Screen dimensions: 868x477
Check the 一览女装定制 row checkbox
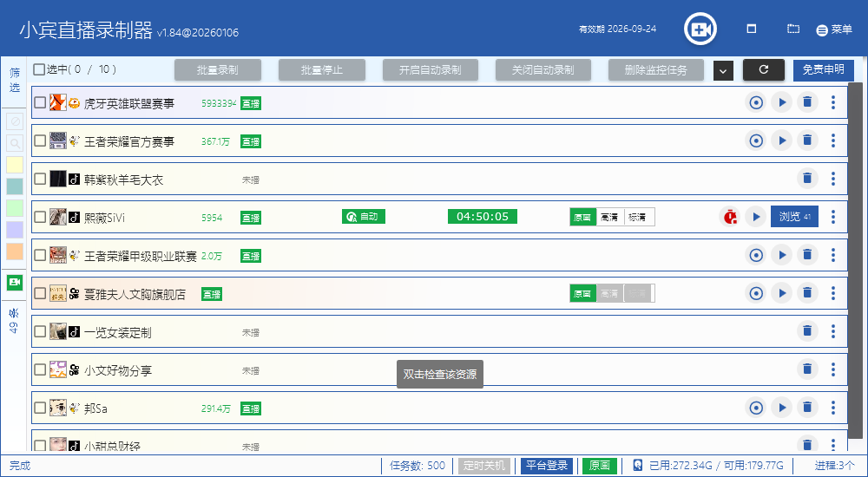click(x=40, y=331)
